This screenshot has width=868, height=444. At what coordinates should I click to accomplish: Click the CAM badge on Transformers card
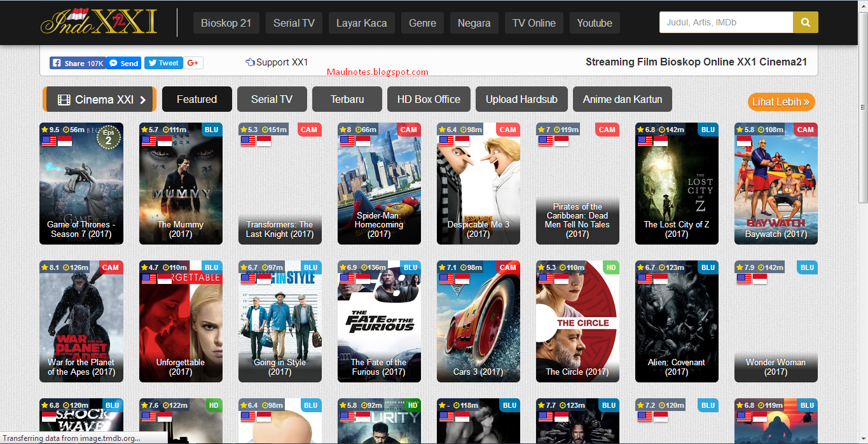click(309, 130)
